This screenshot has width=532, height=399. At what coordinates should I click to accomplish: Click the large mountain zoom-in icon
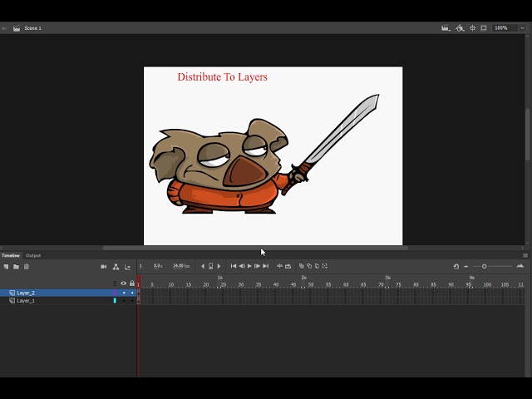pos(520,266)
